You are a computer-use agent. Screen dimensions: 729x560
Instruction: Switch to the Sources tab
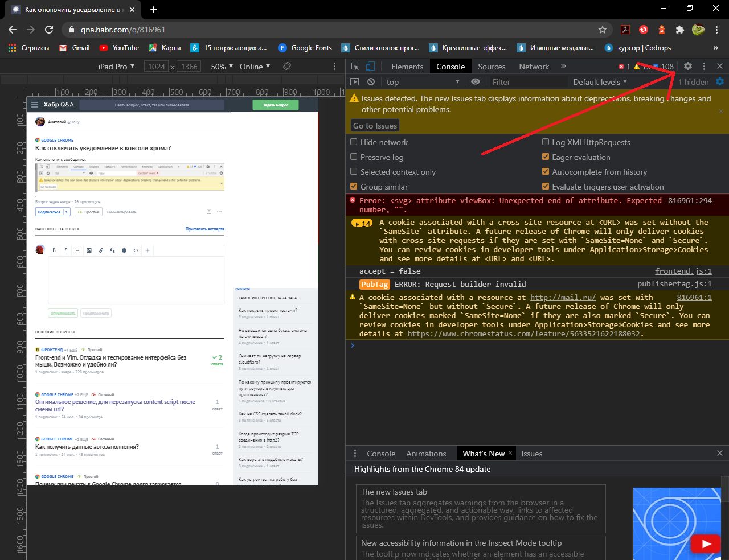point(492,67)
